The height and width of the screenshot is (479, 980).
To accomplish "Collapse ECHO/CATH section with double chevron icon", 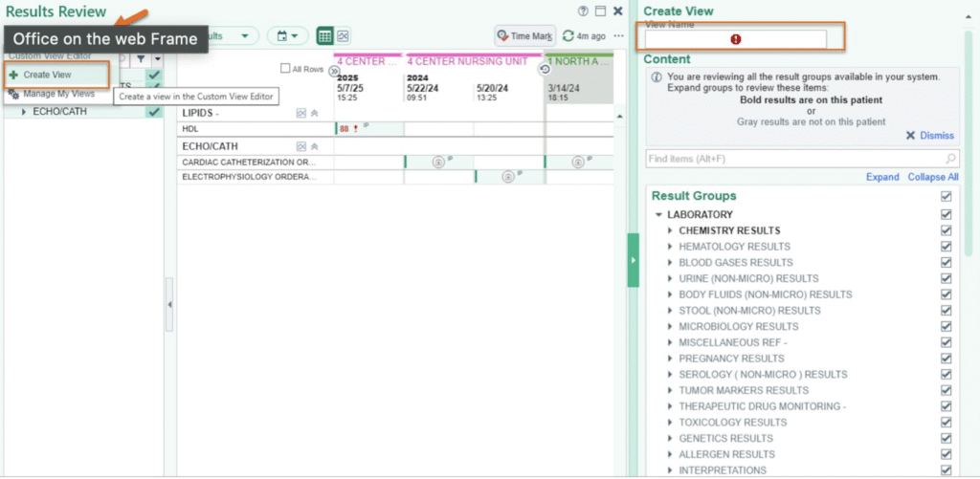I will coord(314,146).
